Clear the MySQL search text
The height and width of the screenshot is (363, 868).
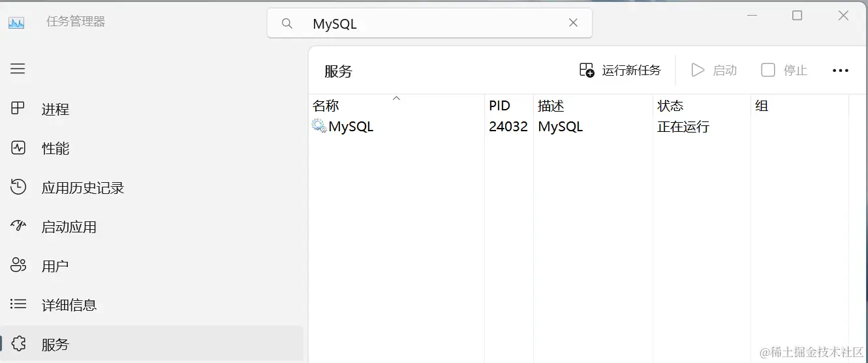(x=573, y=23)
